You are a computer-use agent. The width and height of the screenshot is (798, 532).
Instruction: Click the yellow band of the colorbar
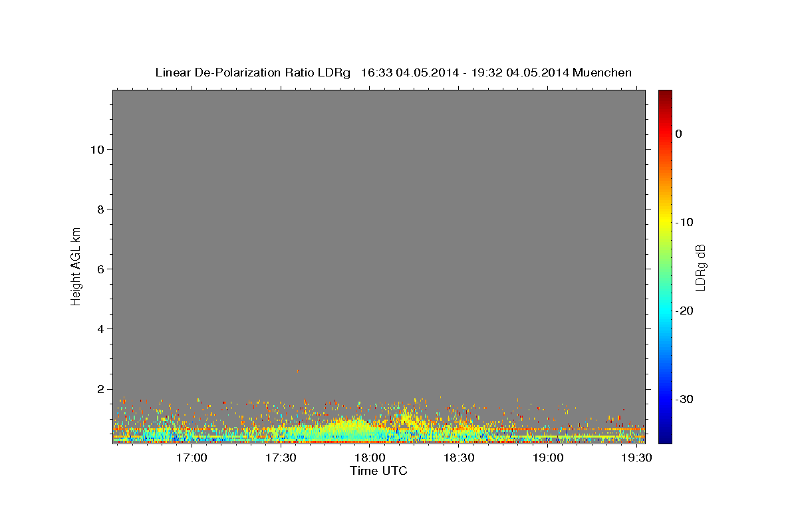coord(665,222)
